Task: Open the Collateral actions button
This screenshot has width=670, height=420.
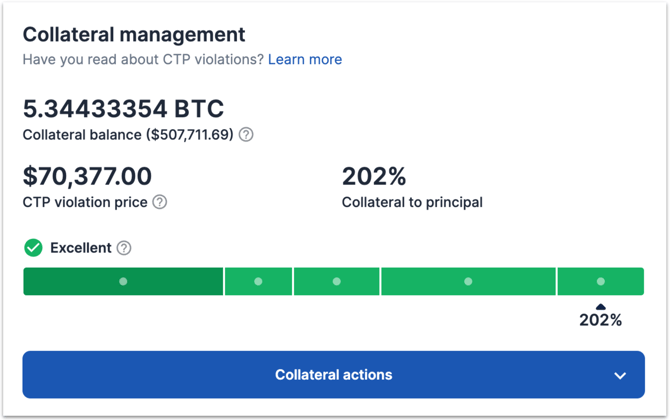Action: point(333,375)
